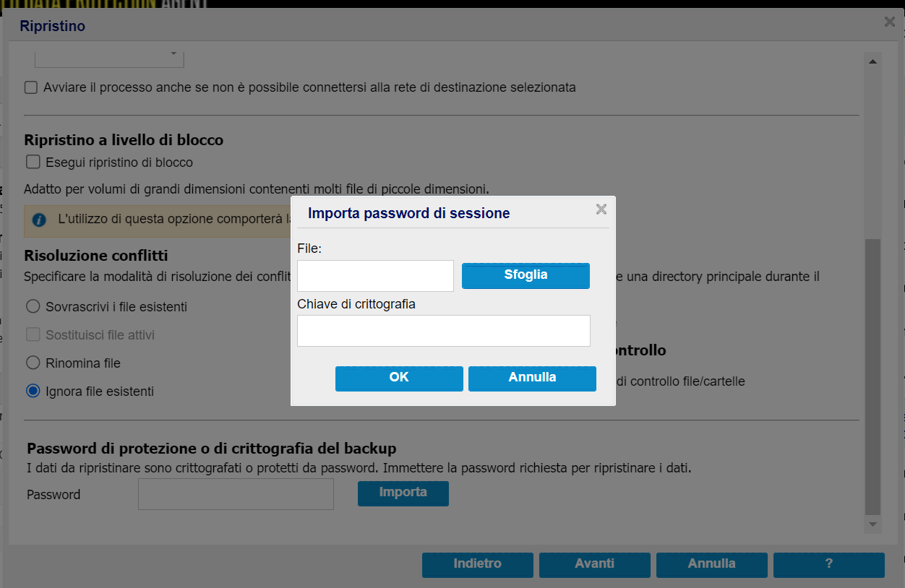Click the scrollbar down arrow
This screenshot has width=905, height=588.
pos(872,524)
